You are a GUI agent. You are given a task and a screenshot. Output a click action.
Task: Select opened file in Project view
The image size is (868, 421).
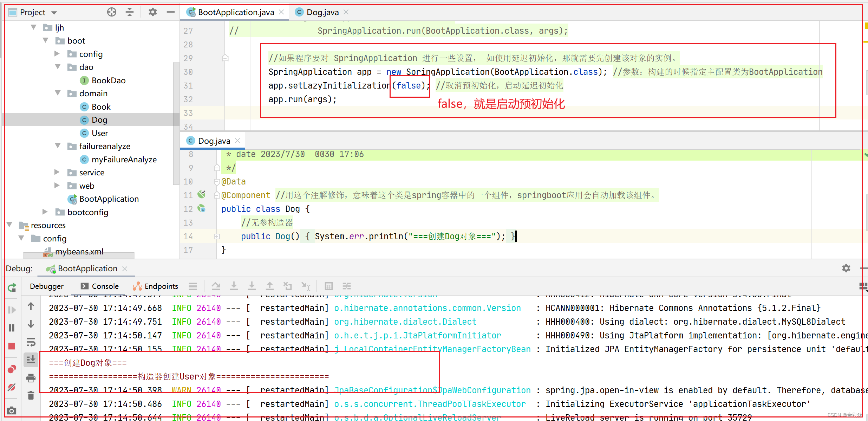(111, 12)
